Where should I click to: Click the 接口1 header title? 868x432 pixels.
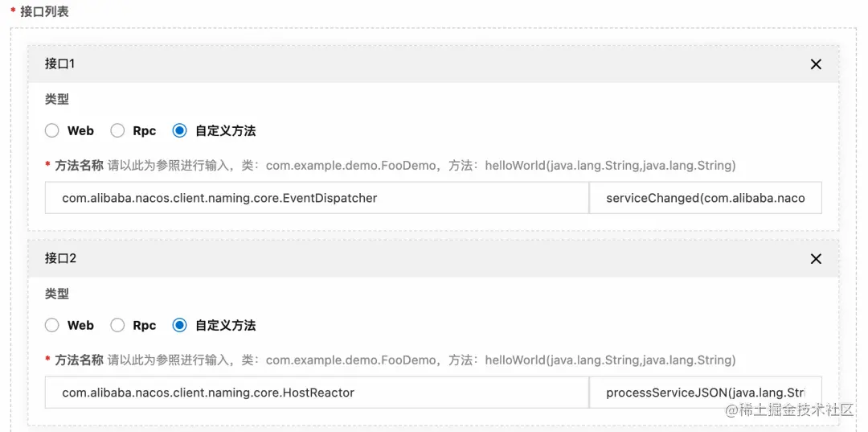59,64
